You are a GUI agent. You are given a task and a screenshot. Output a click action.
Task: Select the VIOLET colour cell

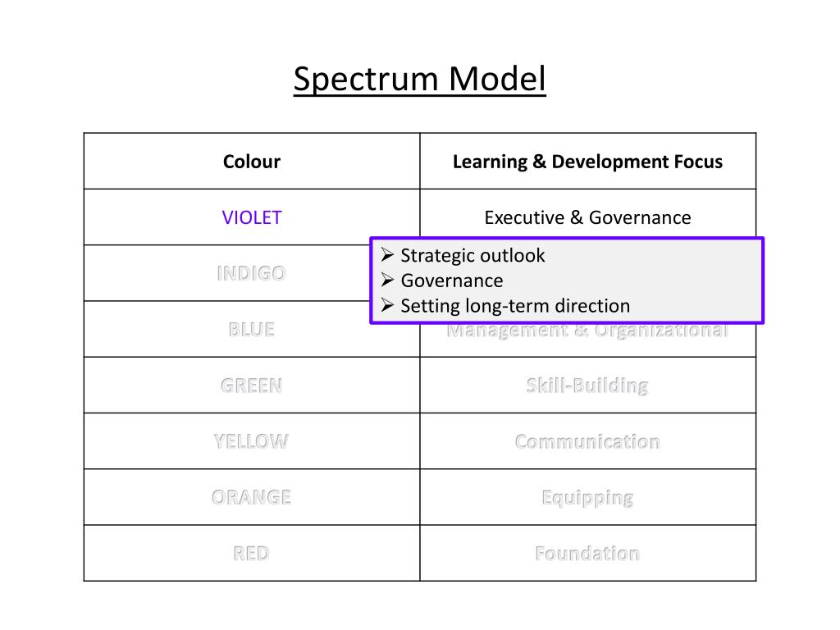(252, 217)
